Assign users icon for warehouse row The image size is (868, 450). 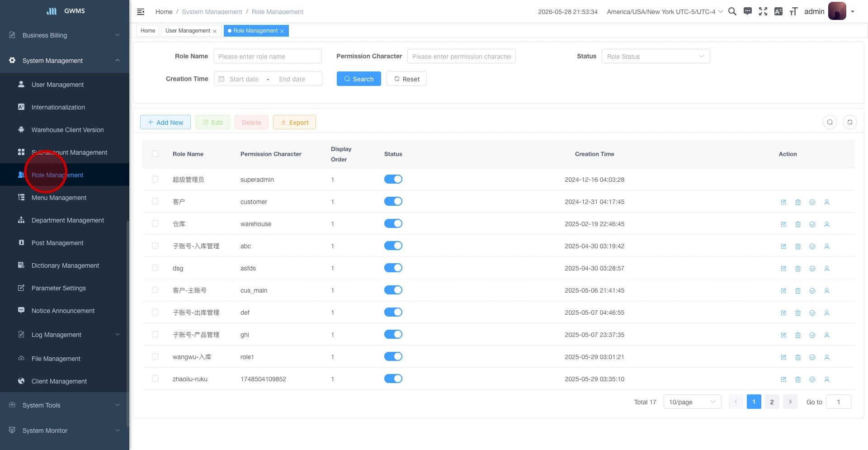click(x=827, y=224)
